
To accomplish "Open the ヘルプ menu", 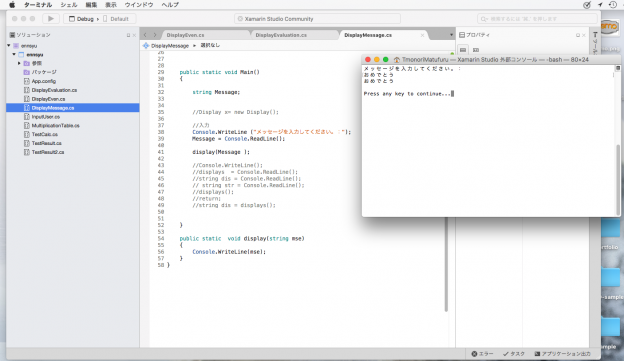I will coord(170,5).
